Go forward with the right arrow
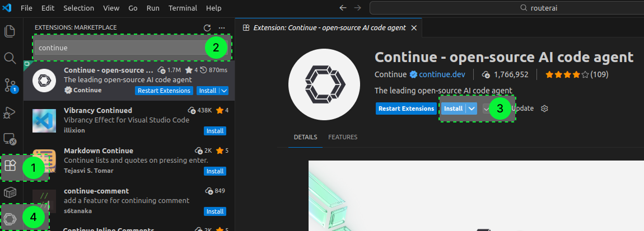Viewport: 644px width, 231px height. point(358,8)
